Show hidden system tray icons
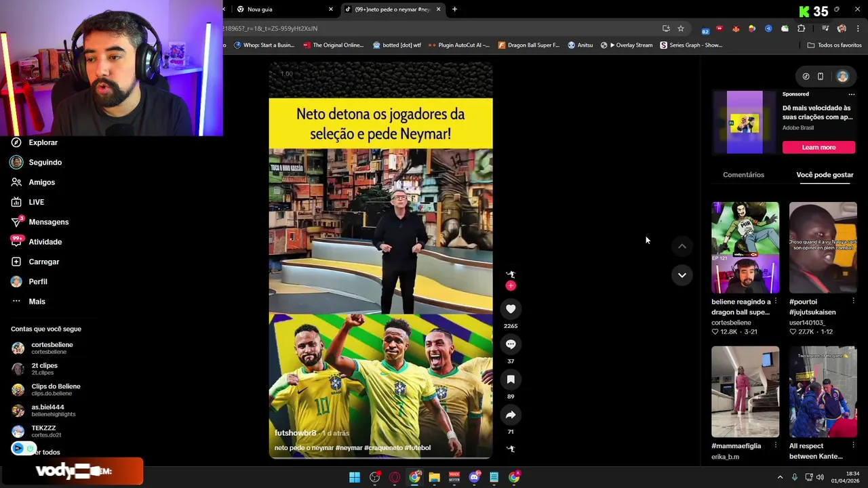 pos(780,477)
